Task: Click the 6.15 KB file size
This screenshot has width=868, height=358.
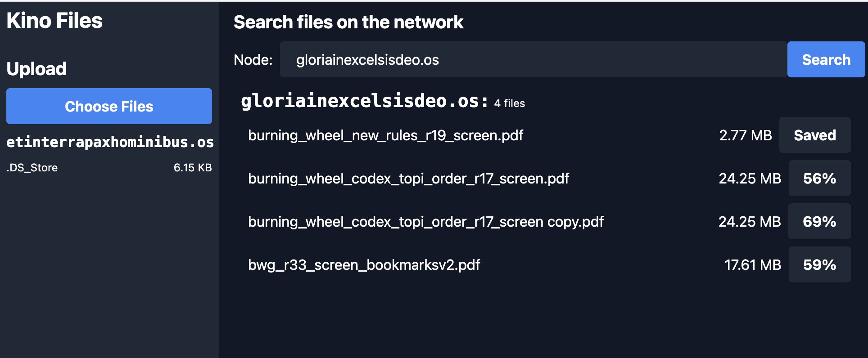Action: pos(193,168)
